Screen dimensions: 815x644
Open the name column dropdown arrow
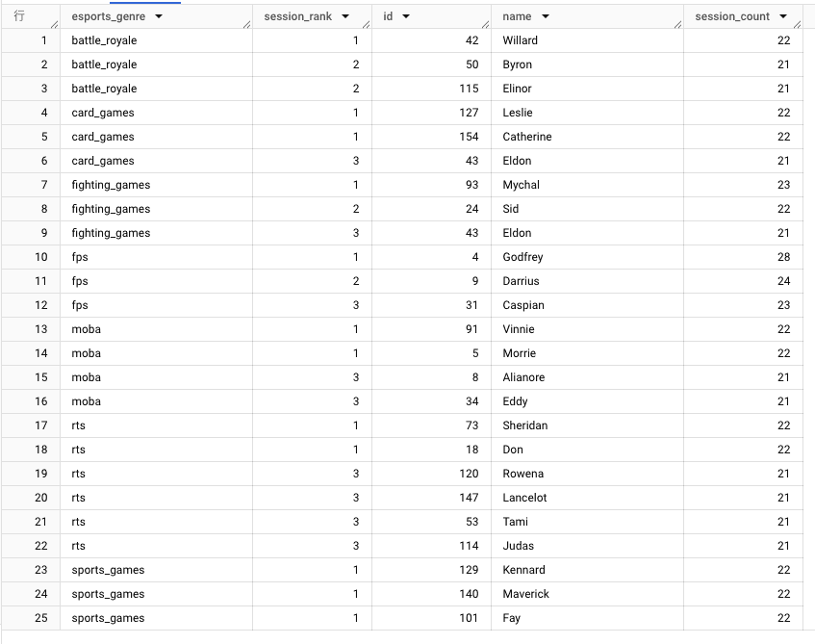click(x=546, y=17)
